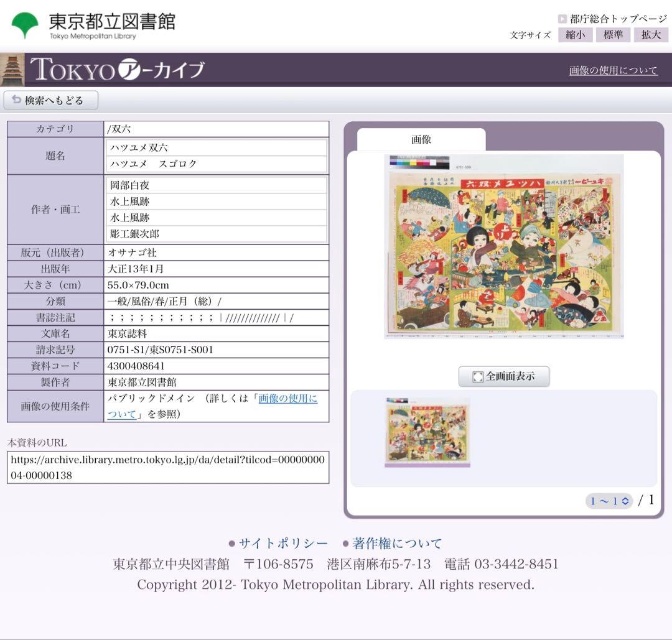Enlarge text with the 拡大 button
The height and width of the screenshot is (640, 672).
pyautogui.click(x=651, y=35)
